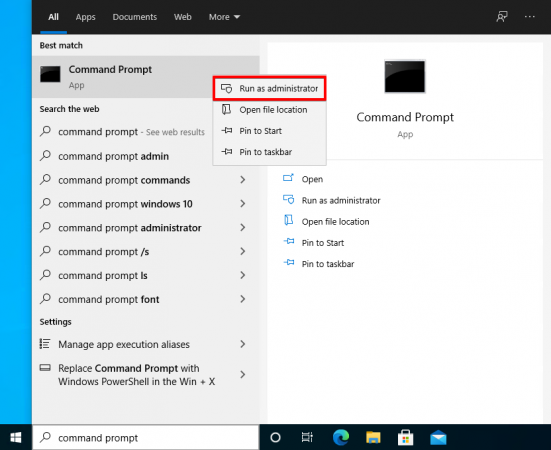The height and width of the screenshot is (450, 551).
Task: Click the feedback person icon in header
Action: pos(501,17)
